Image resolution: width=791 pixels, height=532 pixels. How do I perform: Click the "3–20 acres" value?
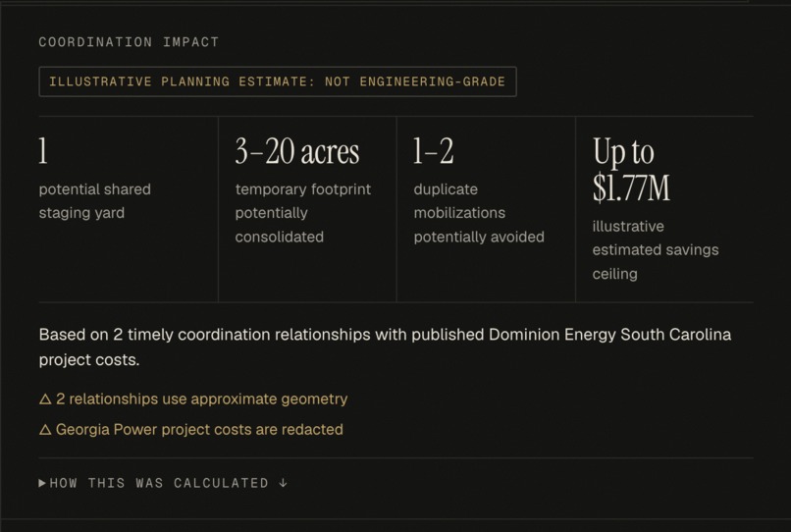(x=297, y=151)
